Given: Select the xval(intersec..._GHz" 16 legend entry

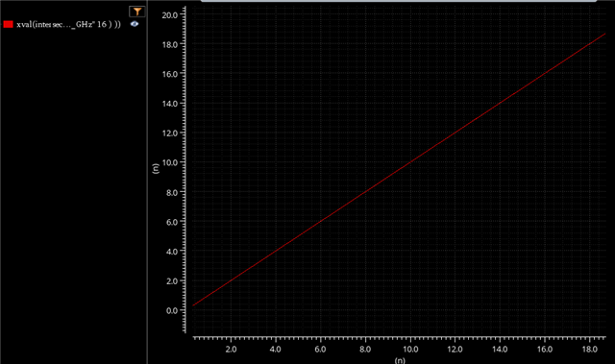Looking at the screenshot, I should [68, 24].
